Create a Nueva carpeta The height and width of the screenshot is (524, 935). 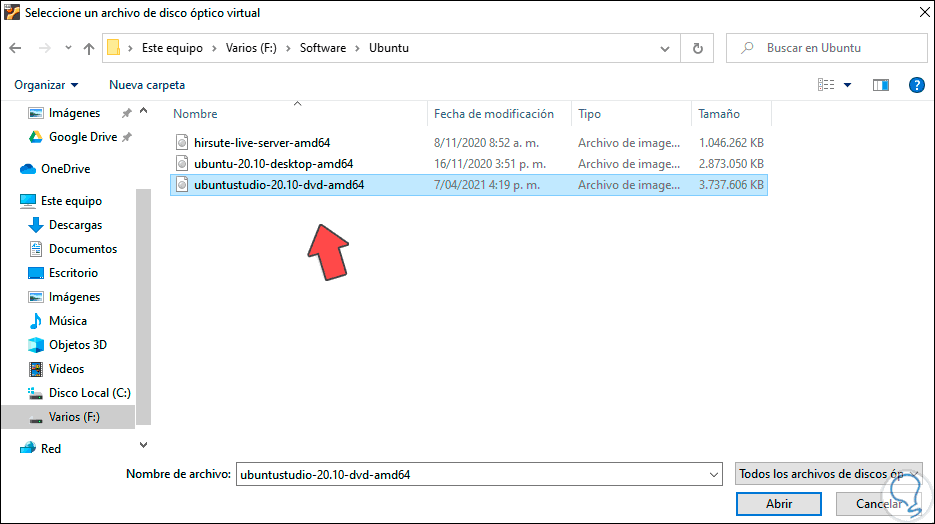tap(147, 85)
